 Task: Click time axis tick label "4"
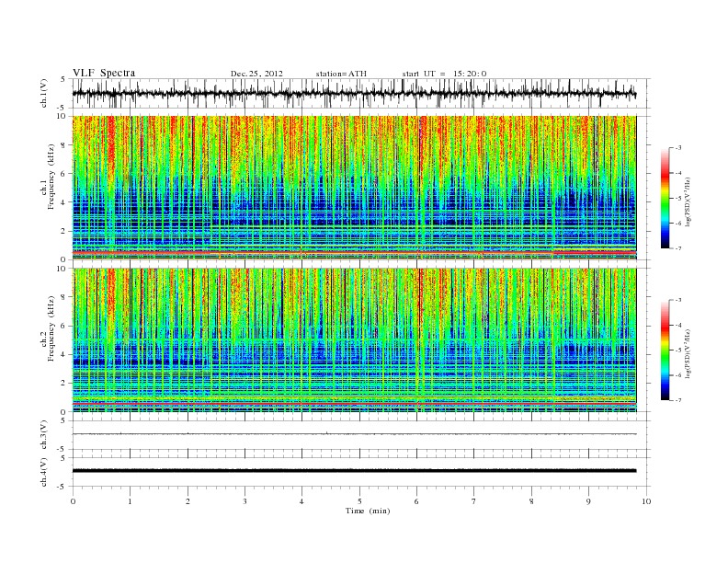[301, 501]
